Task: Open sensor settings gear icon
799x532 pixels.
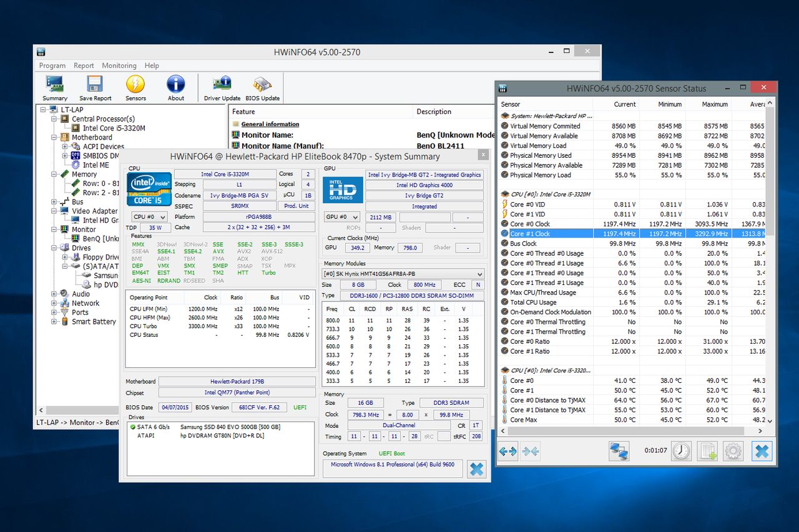Action: point(733,451)
